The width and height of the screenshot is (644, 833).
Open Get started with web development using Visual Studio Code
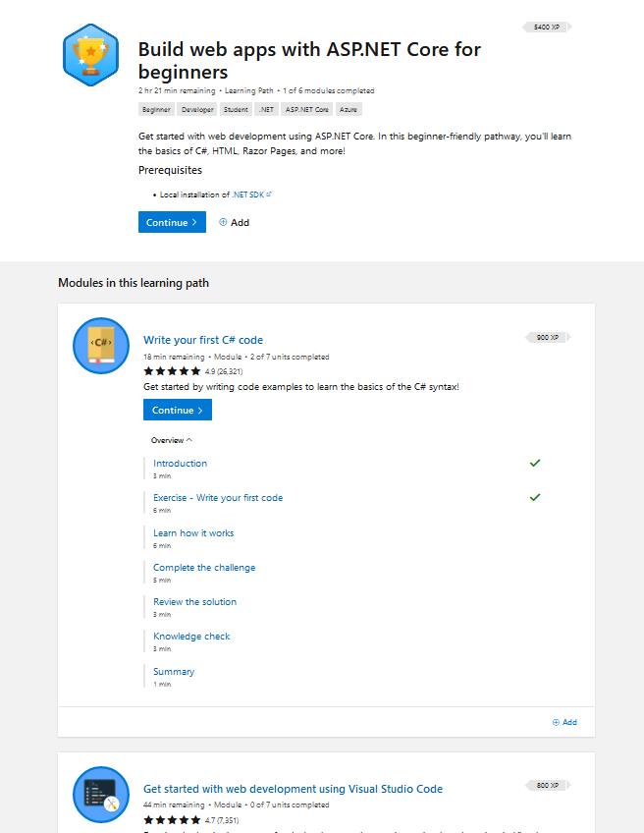294,789
